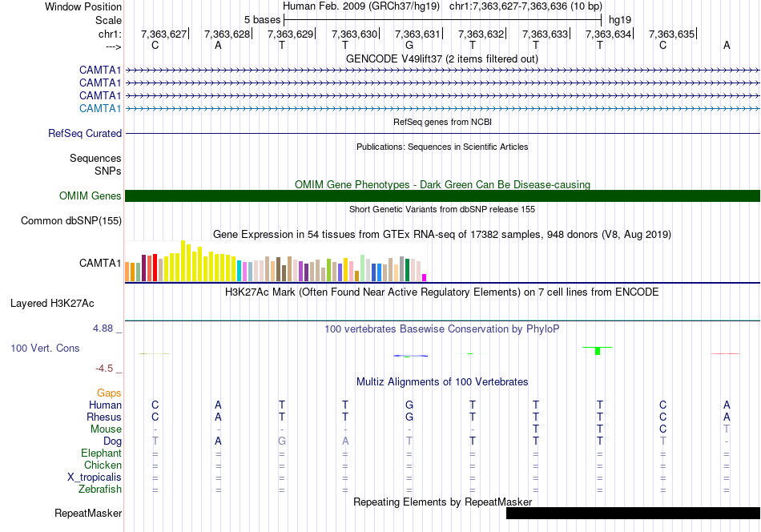Image resolution: width=761 pixels, height=532 pixels.
Task: Open the GENCODE V49lift37 track title
Action: point(441,58)
